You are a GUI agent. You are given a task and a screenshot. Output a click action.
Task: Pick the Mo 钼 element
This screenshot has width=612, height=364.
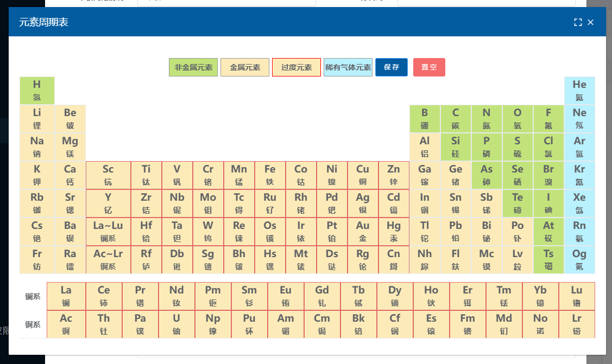click(x=207, y=203)
